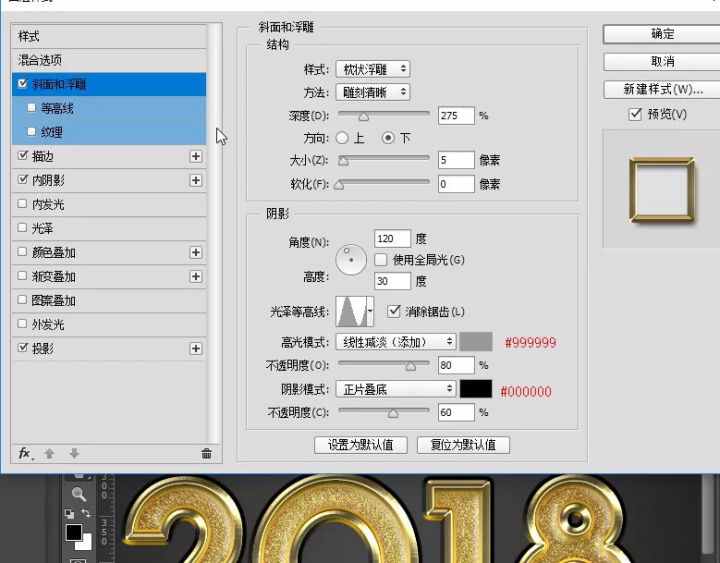Viewport: 720px width, 563px height.
Task: Uncheck the 斜面和浮雕 checkbox
Action: tap(22, 84)
